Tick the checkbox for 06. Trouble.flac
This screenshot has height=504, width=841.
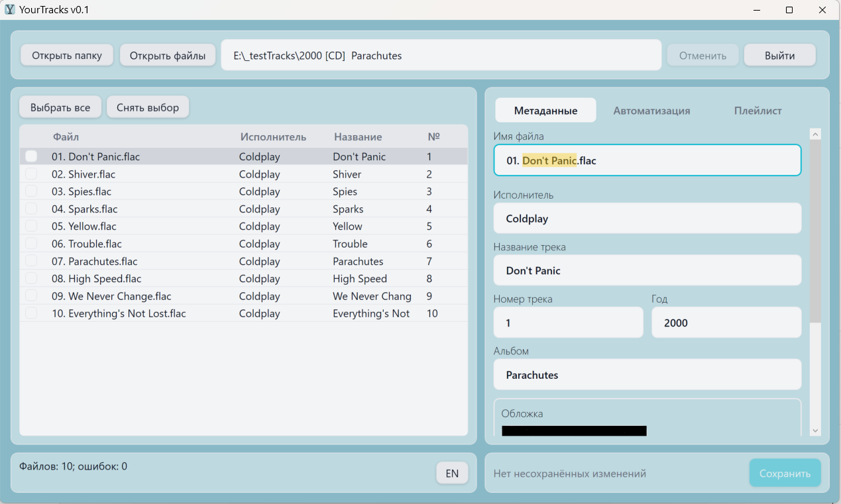click(x=31, y=244)
